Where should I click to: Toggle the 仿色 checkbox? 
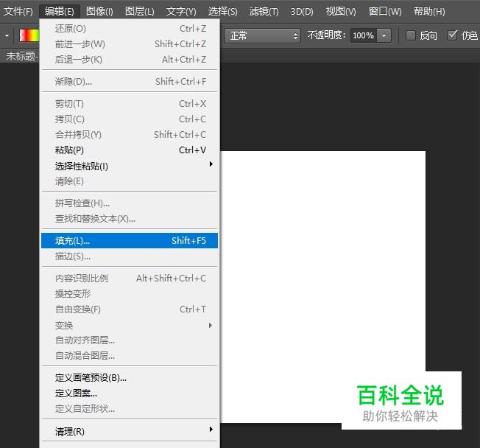click(x=452, y=35)
